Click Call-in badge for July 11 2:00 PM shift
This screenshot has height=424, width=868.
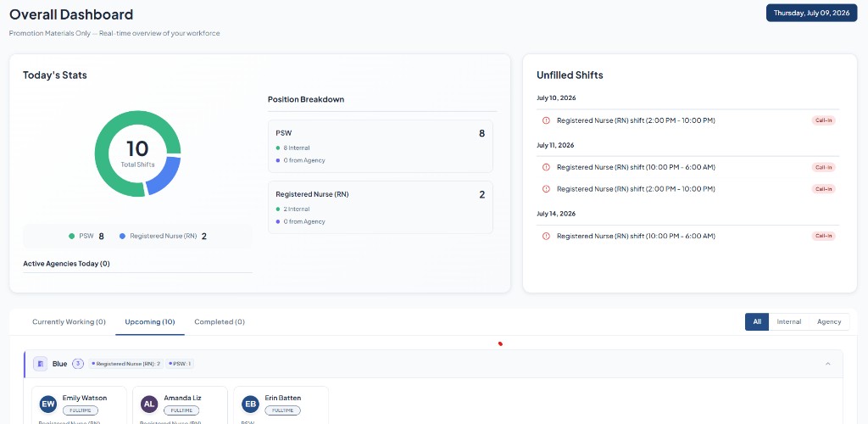click(x=823, y=189)
